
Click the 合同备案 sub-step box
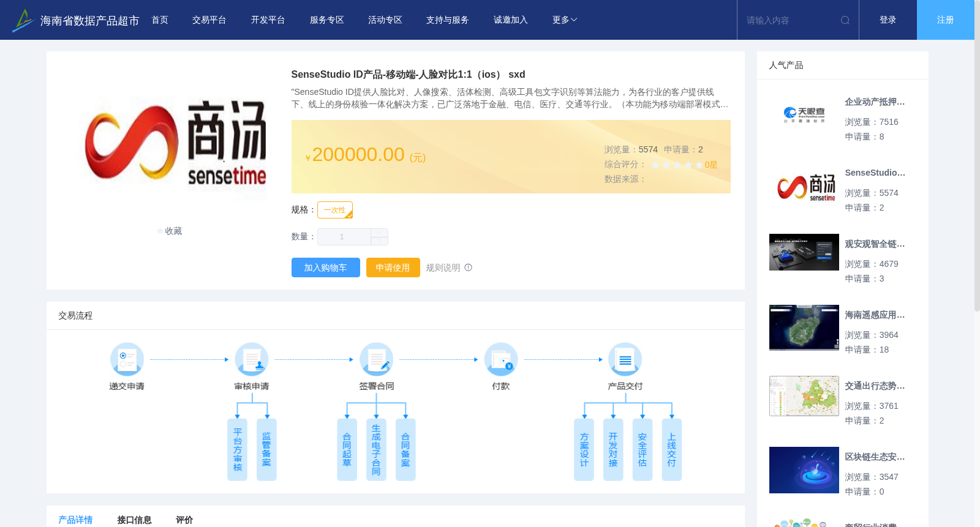pyautogui.click(x=405, y=450)
